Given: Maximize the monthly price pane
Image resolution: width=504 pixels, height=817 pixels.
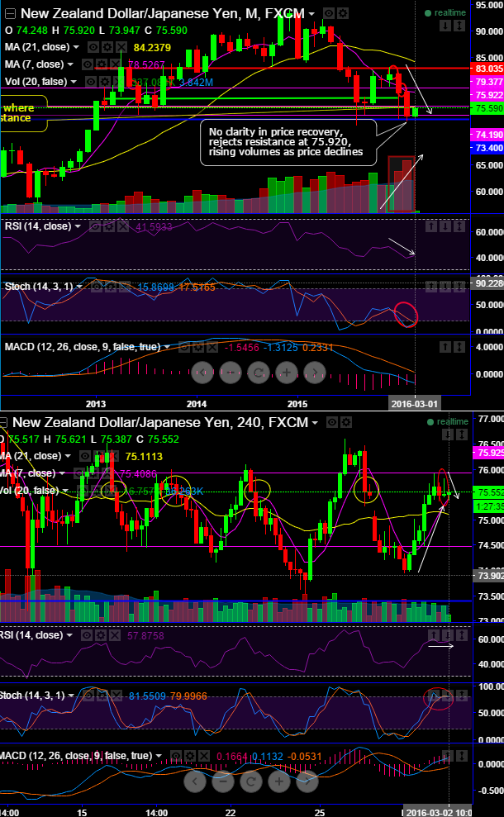Looking at the screenshot, I should click(x=459, y=25).
